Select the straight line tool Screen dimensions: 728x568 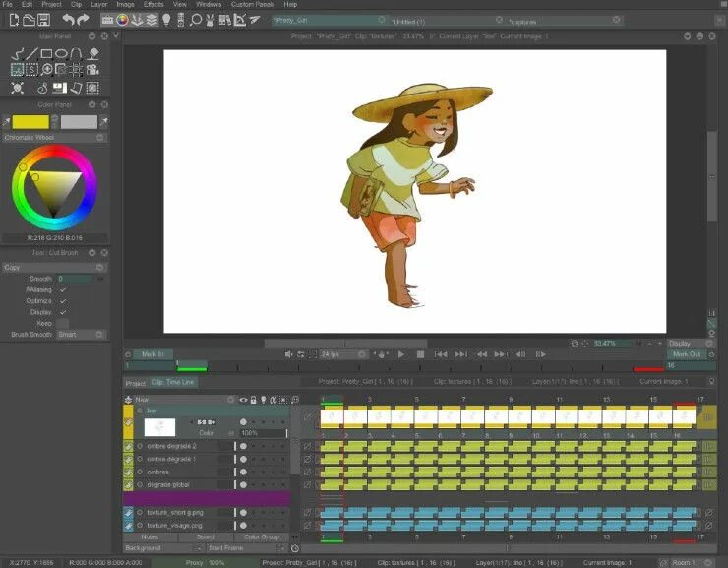click(x=31, y=54)
